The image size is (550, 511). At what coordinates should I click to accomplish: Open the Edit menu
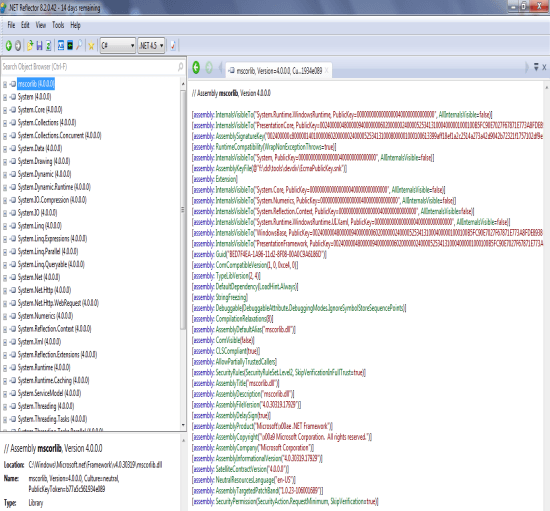click(x=25, y=25)
